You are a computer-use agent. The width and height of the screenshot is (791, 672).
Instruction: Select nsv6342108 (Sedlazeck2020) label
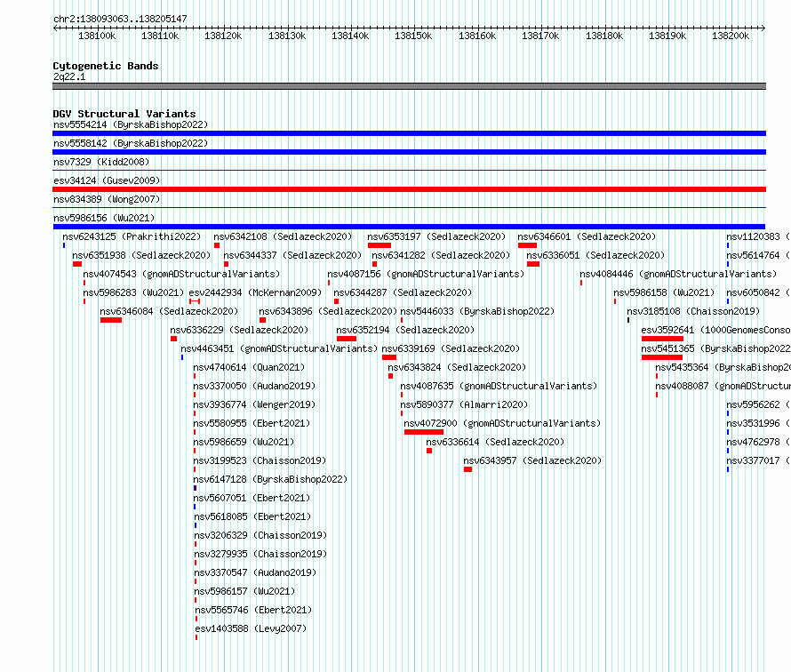click(283, 236)
